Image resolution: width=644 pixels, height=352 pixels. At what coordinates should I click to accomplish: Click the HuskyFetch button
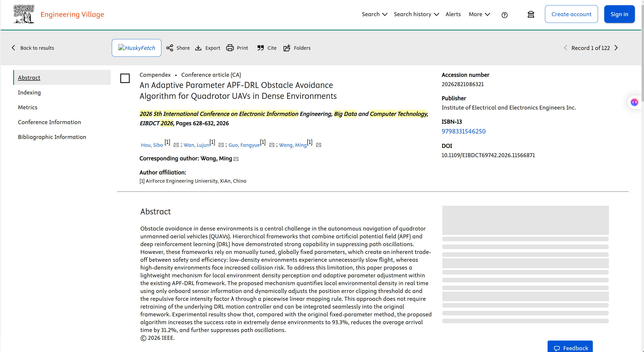[136, 48]
